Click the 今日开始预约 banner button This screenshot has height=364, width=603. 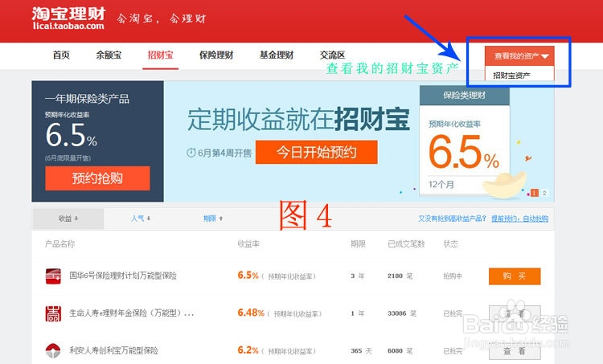coord(317,152)
